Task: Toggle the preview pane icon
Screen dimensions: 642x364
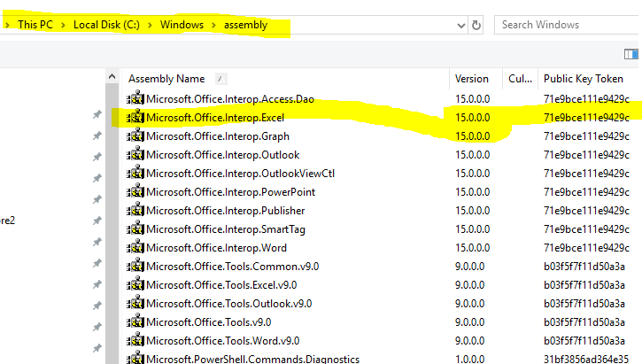Action: 631,54
